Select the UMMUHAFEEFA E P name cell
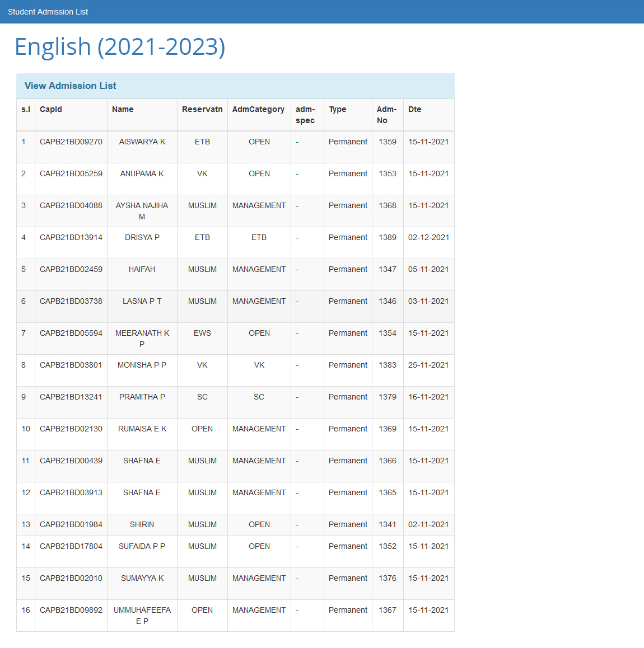Image resolution: width=644 pixels, height=648 pixels. pos(142,616)
